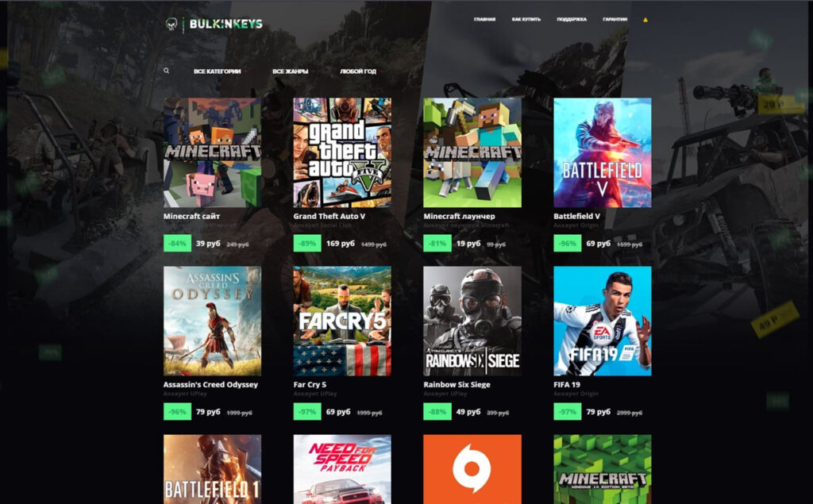
Task: Expand the ВСЕ КАТЕГОРИИ dropdown
Action: [218, 71]
